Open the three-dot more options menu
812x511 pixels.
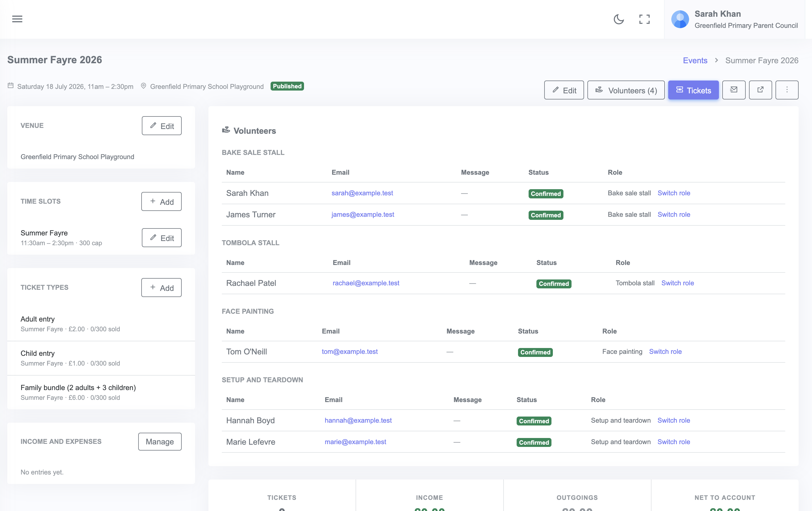point(787,90)
